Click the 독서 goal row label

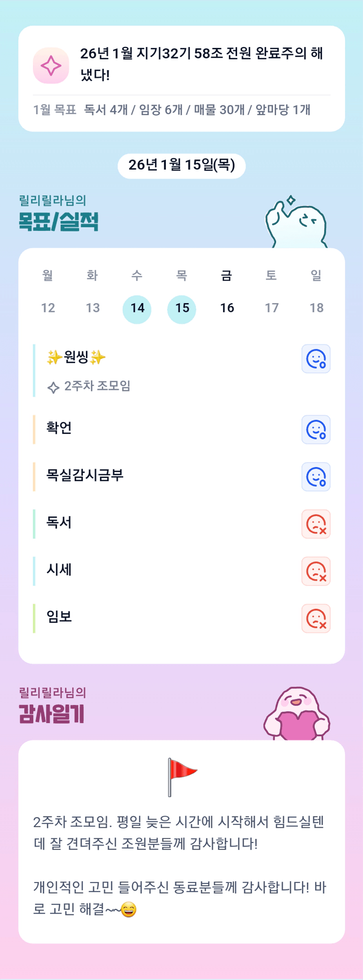click(59, 523)
